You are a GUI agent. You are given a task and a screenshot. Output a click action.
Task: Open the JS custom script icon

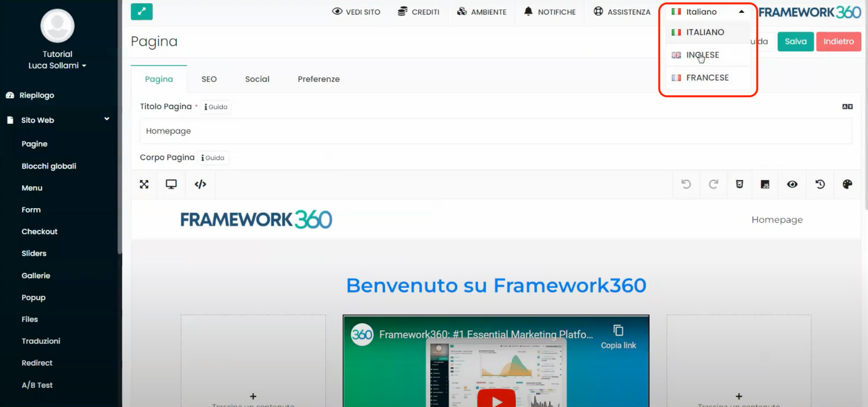pyautogui.click(x=765, y=184)
